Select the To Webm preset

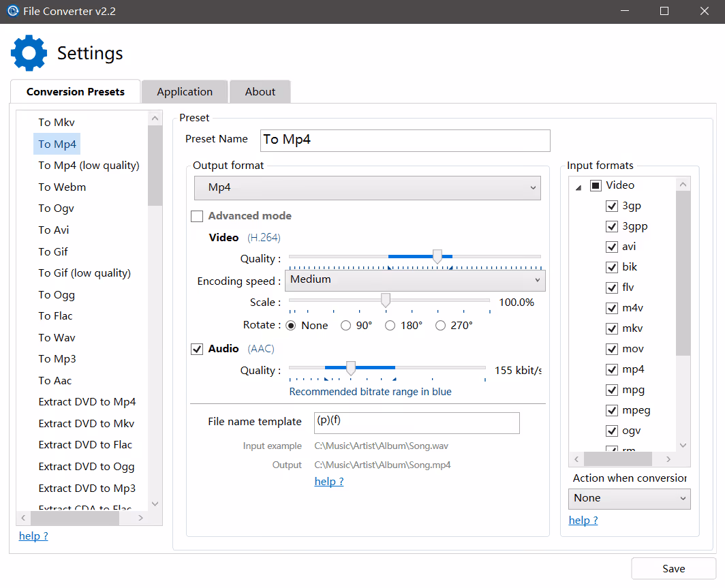click(62, 187)
